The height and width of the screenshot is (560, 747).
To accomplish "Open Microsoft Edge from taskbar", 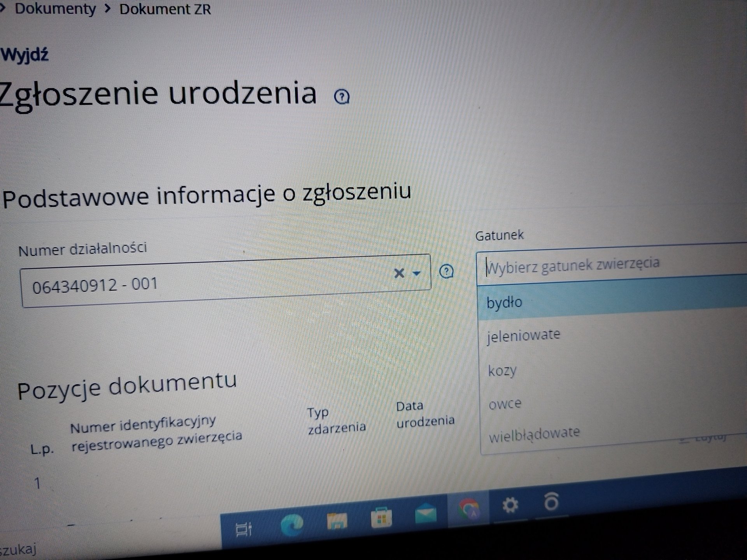I will point(292,525).
